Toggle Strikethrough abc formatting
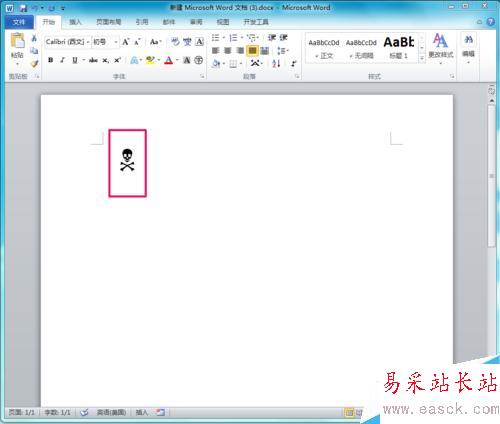Screen dimensions: 500x424 click(x=93, y=60)
